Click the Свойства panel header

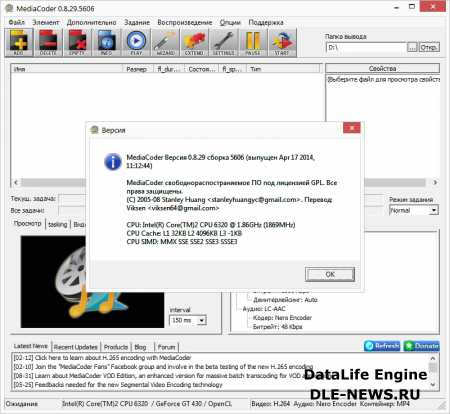click(x=382, y=68)
